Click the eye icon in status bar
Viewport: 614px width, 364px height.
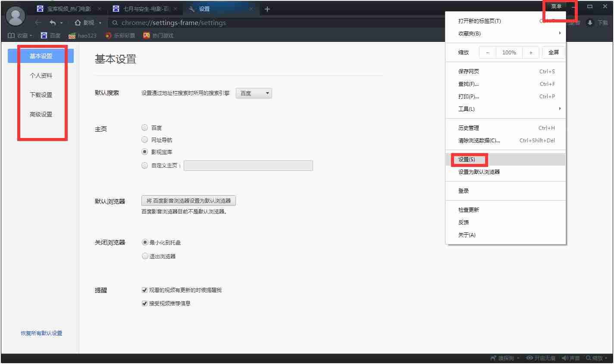[529, 358]
